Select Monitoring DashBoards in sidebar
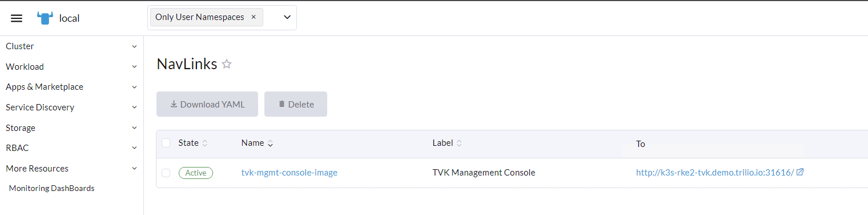 coord(52,188)
